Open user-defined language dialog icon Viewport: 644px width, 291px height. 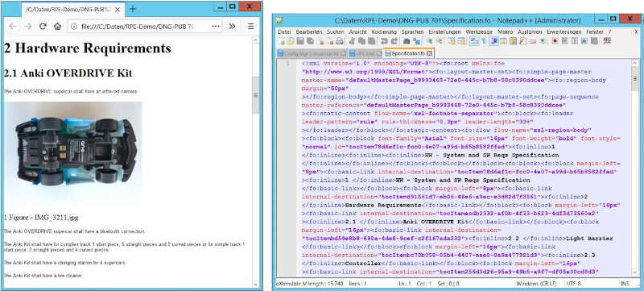coord(503,41)
